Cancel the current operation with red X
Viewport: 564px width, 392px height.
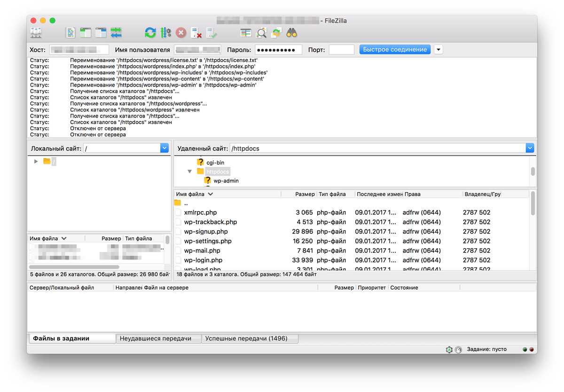[181, 33]
